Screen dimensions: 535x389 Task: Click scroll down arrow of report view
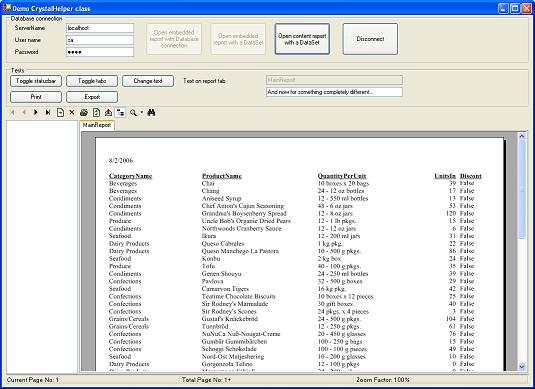coord(522,367)
